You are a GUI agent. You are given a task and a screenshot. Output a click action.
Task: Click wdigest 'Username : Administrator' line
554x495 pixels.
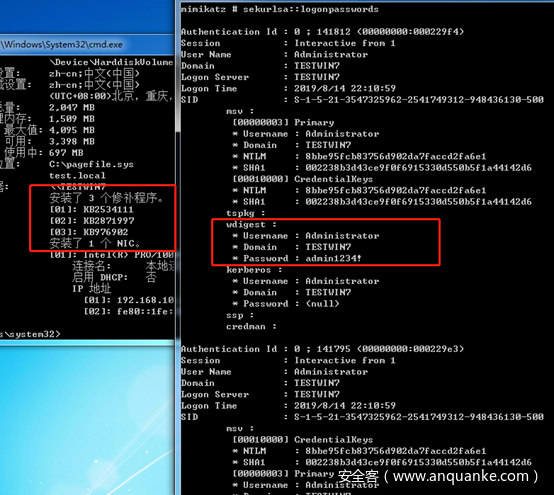[x=306, y=236]
